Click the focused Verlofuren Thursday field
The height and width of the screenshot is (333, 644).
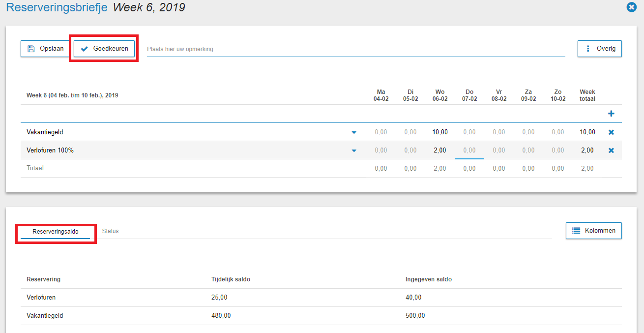coord(469,151)
